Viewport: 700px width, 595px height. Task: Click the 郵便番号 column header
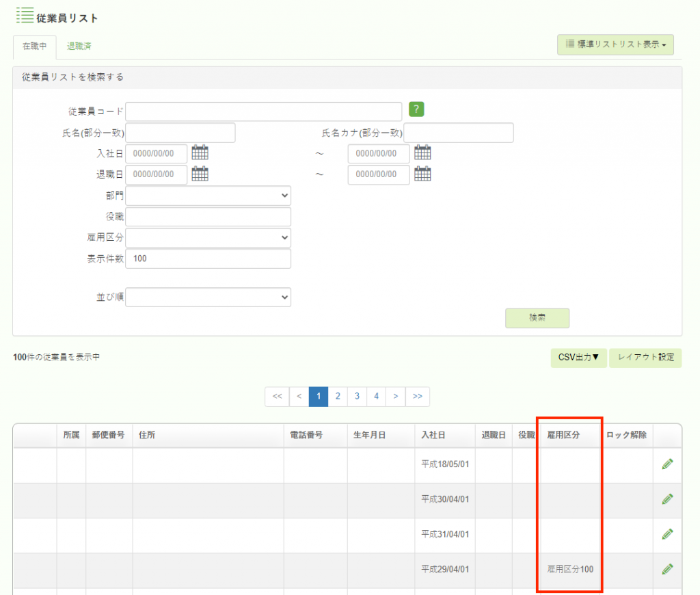[108, 435]
